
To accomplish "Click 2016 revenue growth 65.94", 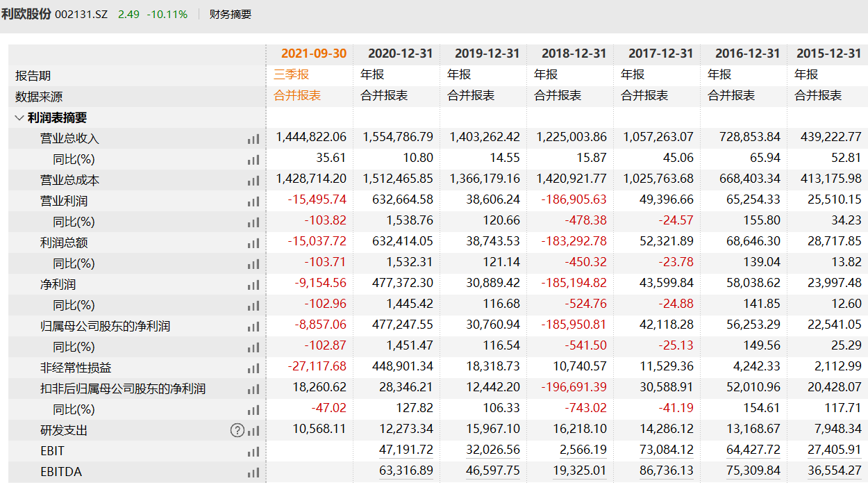I will 765,158.
